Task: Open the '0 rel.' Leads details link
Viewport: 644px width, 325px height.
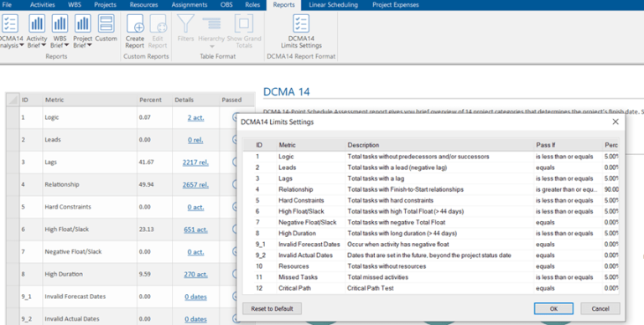Action: pos(195,140)
